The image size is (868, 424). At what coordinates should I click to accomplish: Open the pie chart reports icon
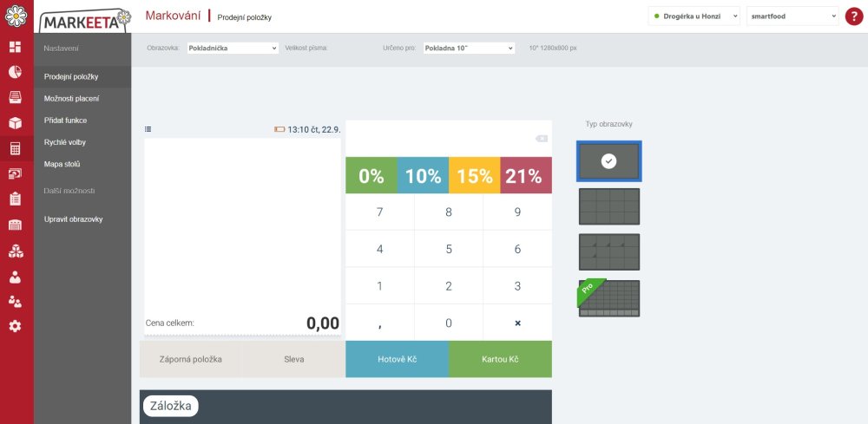coord(15,72)
